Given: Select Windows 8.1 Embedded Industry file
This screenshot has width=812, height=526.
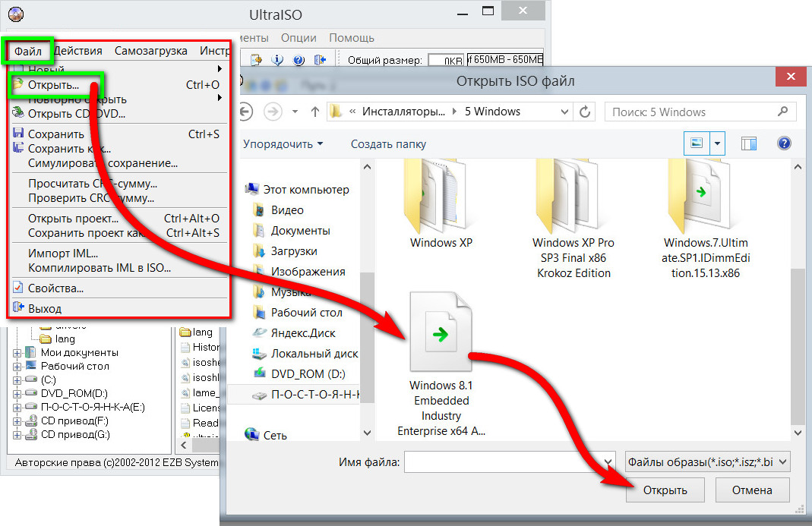Looking at the screenshot, I should (441, 364).
